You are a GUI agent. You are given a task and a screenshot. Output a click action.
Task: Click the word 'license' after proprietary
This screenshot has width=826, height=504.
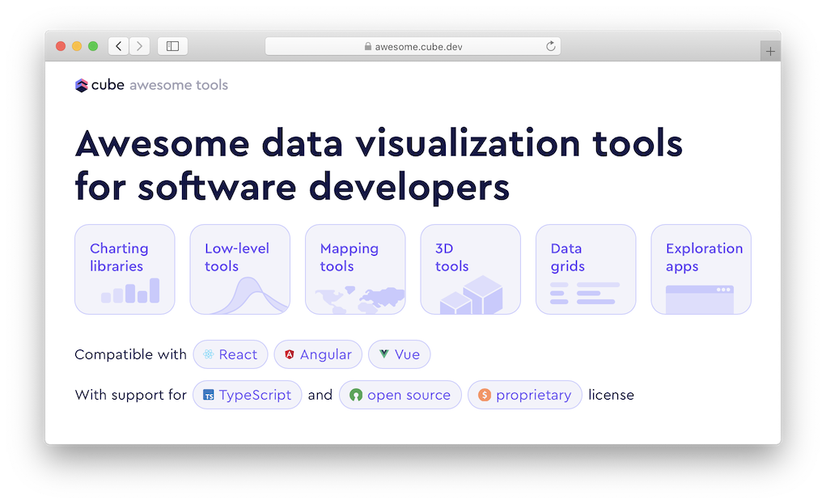coord(611,395)
